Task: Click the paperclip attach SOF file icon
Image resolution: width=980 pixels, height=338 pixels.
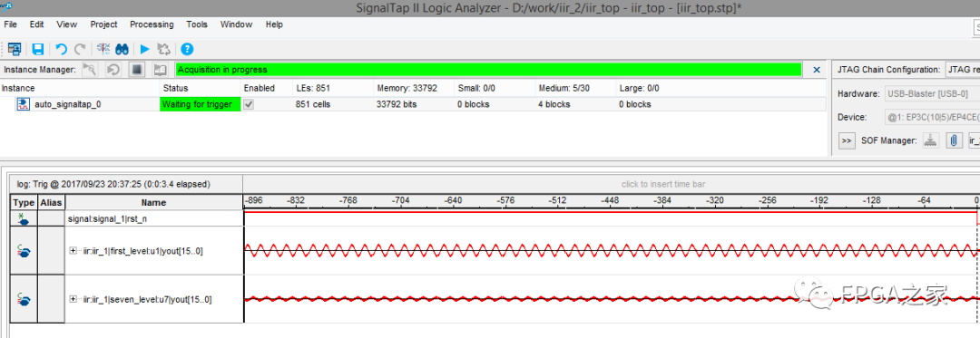Action: tap(953, 141)
